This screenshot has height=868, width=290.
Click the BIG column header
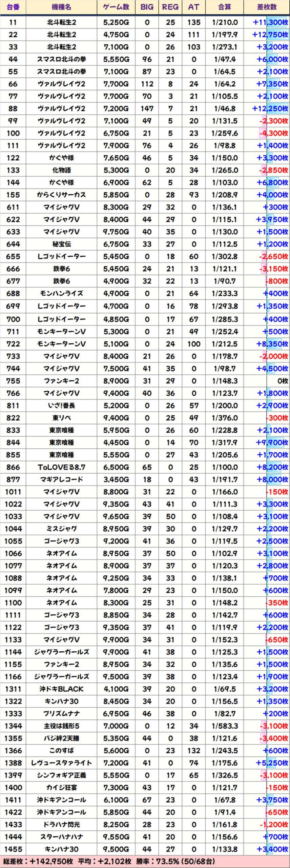(x=147, y=7)
